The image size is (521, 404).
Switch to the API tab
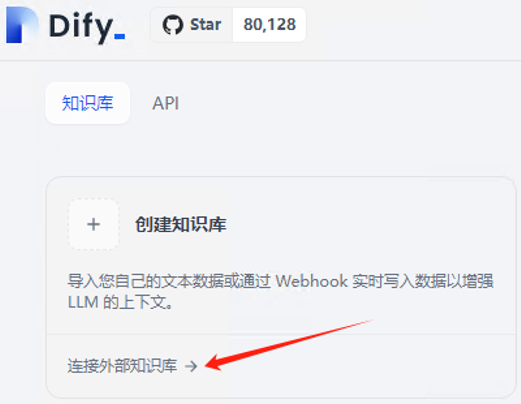tap(166, 103)
